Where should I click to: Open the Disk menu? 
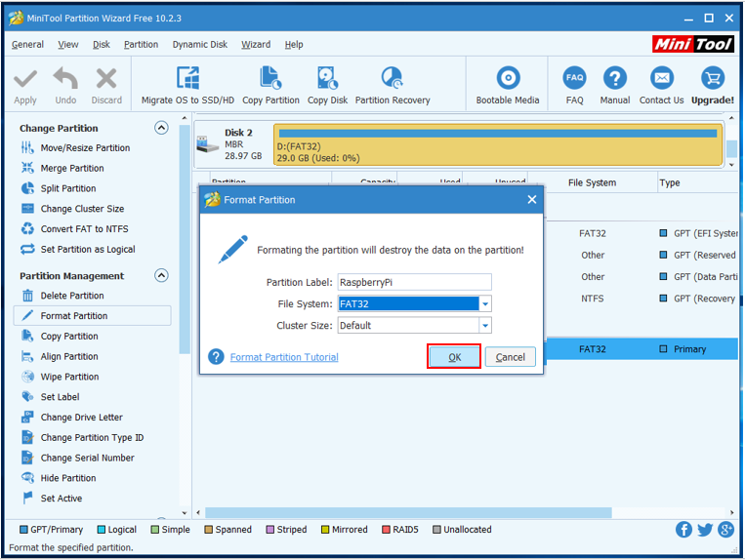102,45
